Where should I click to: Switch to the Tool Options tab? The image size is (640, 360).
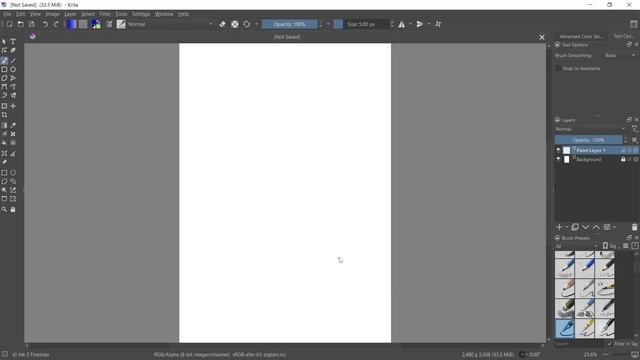pyautogui.click(x=624, y=36)
